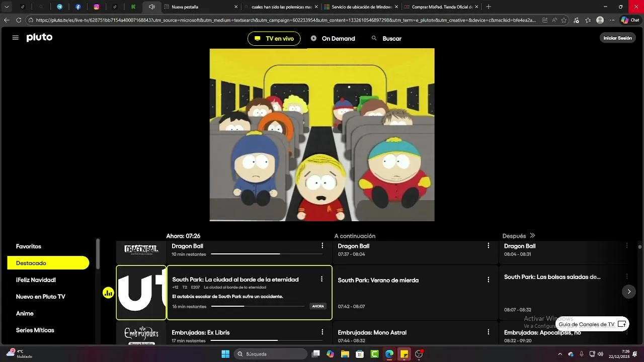Switch to the pinned Telegram tab

[59, 7]
